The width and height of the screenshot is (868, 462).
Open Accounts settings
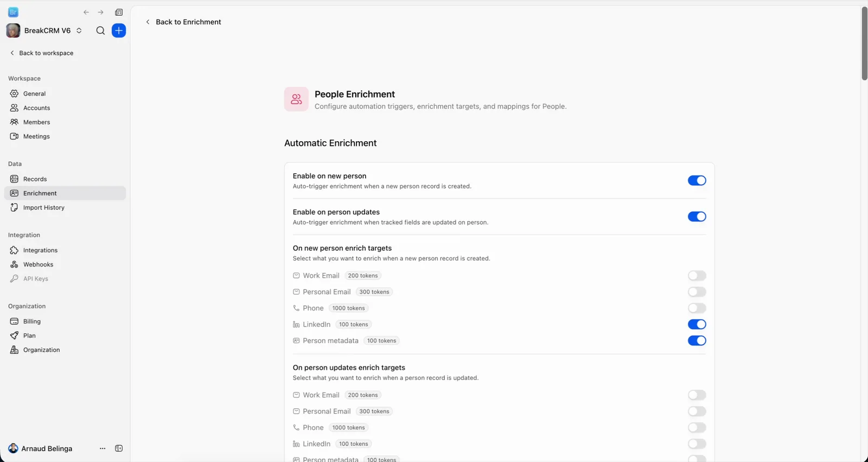pyautogui.click(x=65, y=108)
